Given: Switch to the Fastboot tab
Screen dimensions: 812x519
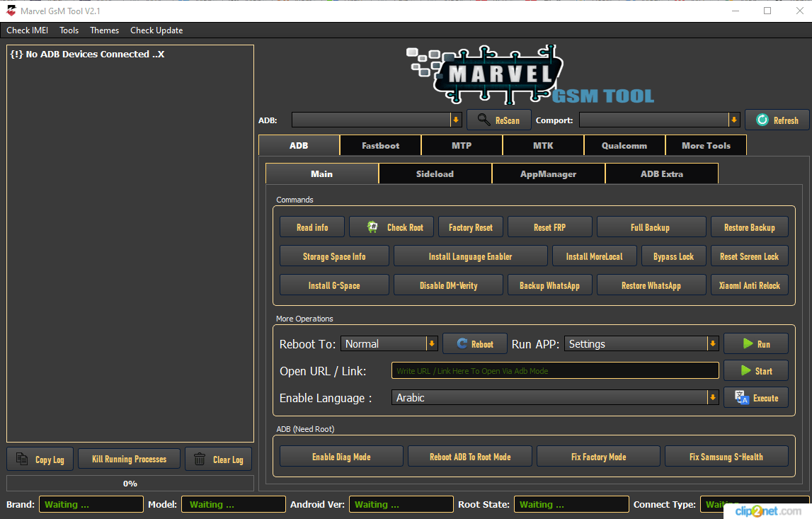Looking at the screenshot, I should pyautogui.click(x=380, y=144).
